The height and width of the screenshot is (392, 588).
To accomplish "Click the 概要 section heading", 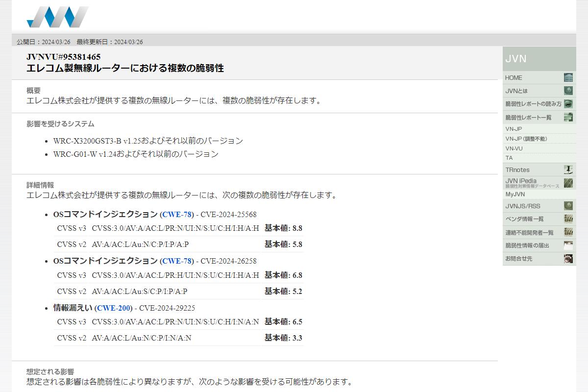I will pyautogui.click(x=33, y=91).
